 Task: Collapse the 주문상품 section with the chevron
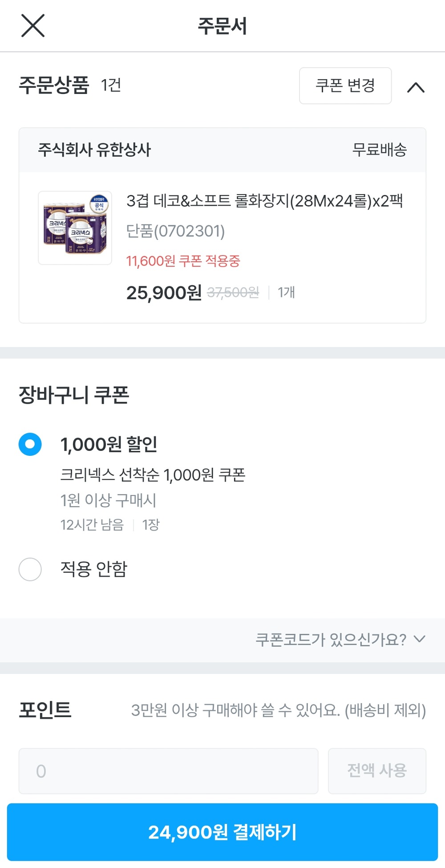tap(416, 87)
